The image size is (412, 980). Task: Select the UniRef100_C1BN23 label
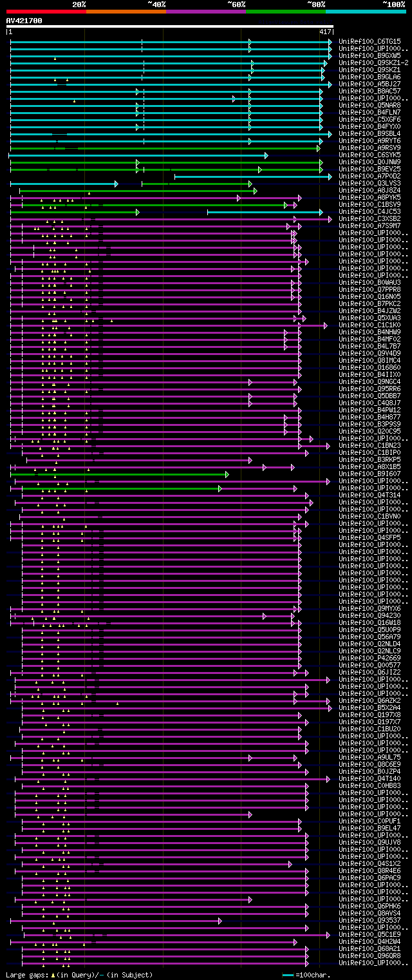(369, 445)
